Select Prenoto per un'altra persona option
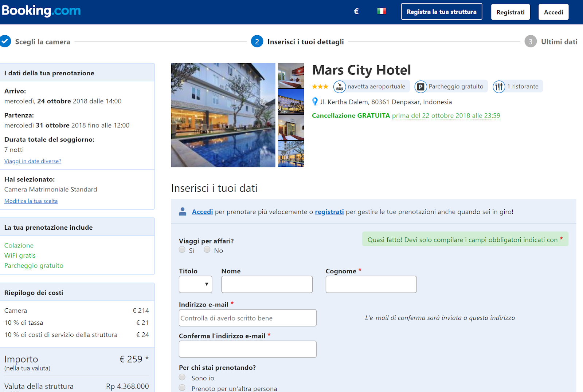 [x=182, y=388]
